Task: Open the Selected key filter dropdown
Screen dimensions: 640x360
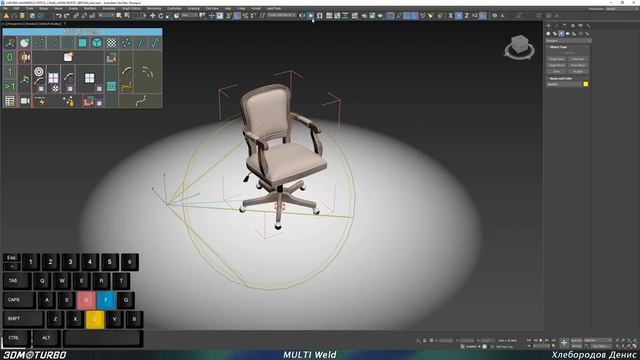Action: (598, 340)
